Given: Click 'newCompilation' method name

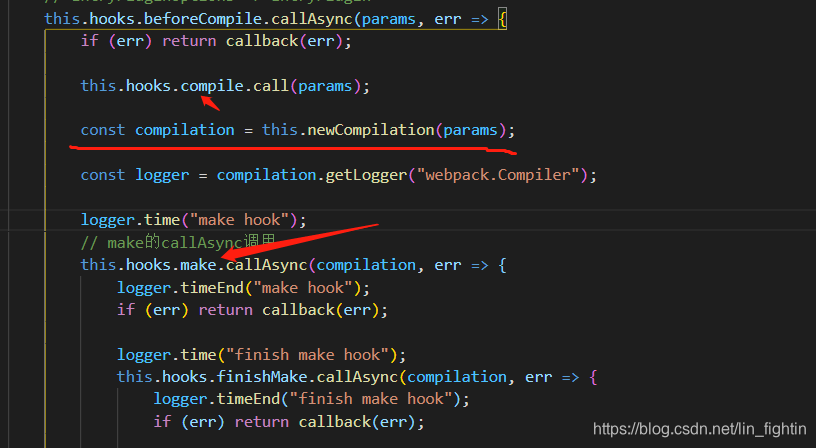Looking at the screenshot, I should click(371, 130).
